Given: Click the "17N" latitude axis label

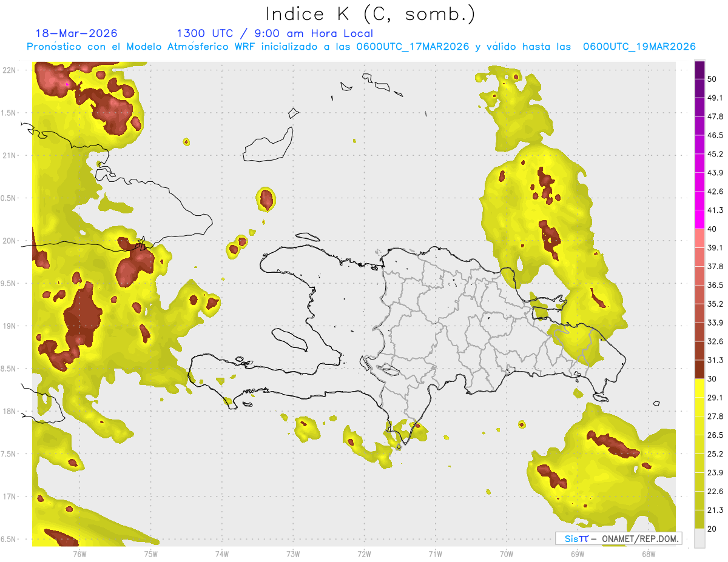Looking at the screenshot, I should tap(9, 497).
